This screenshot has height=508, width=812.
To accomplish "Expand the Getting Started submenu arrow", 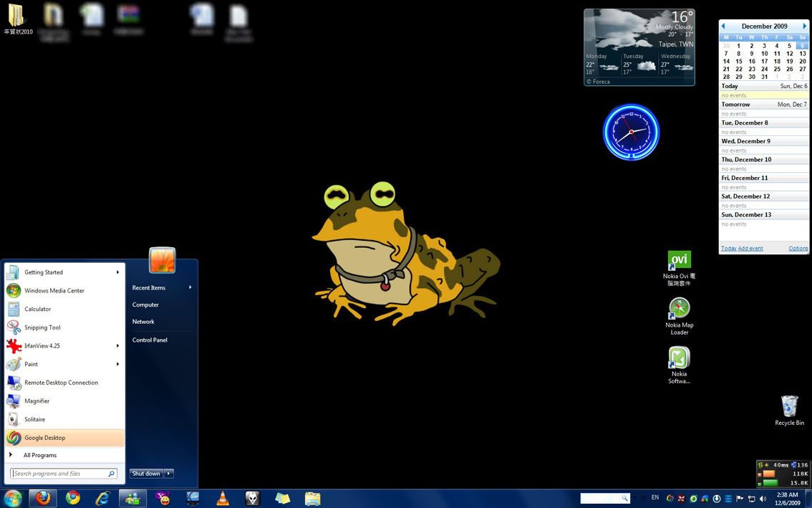I will tap(117, 272).
